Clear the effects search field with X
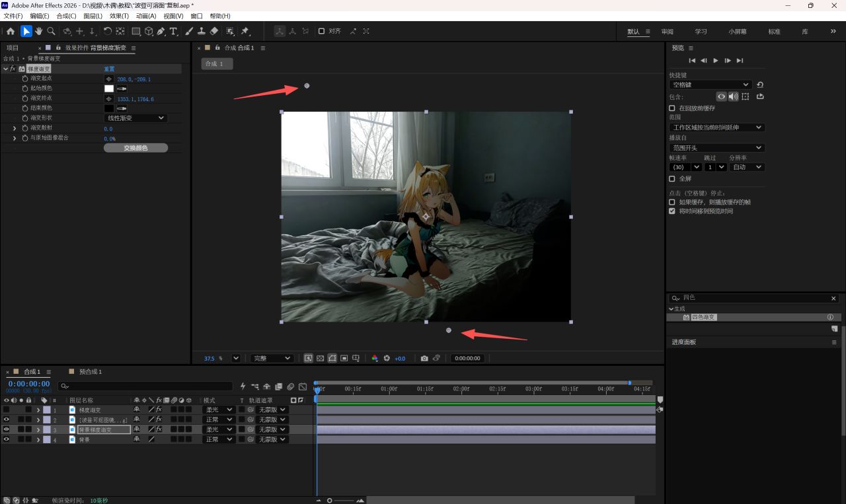 click(833, 299)
